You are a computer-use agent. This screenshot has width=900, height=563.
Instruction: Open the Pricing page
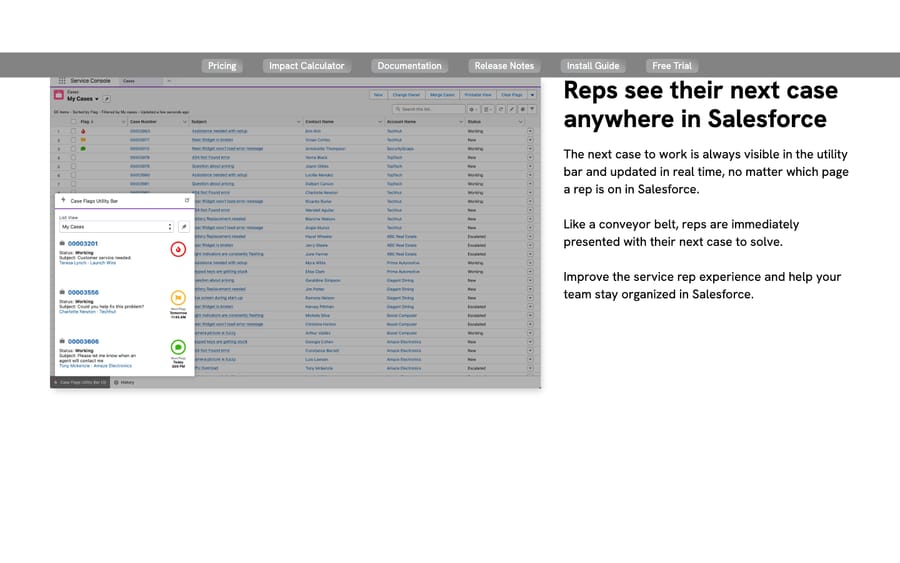[x=222, y=66]
